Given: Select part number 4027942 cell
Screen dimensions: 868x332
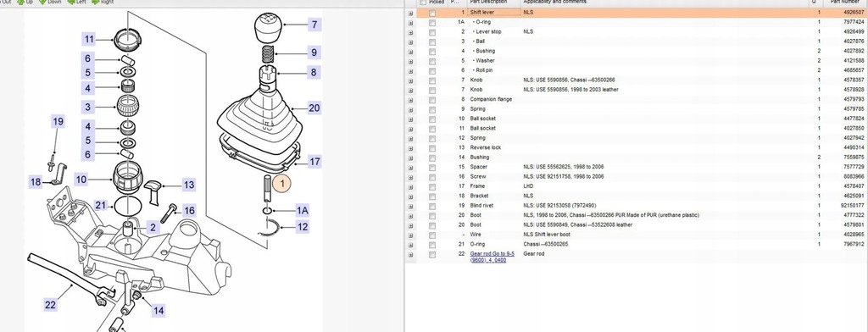Looking at the screenshot, I should (x=854, y=138).
